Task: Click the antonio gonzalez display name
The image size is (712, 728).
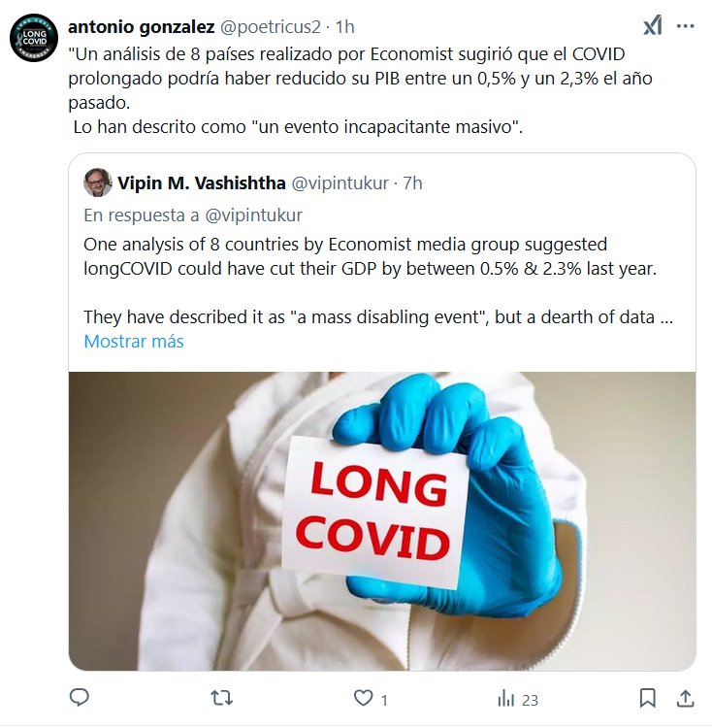Action: tap(142, 26)
